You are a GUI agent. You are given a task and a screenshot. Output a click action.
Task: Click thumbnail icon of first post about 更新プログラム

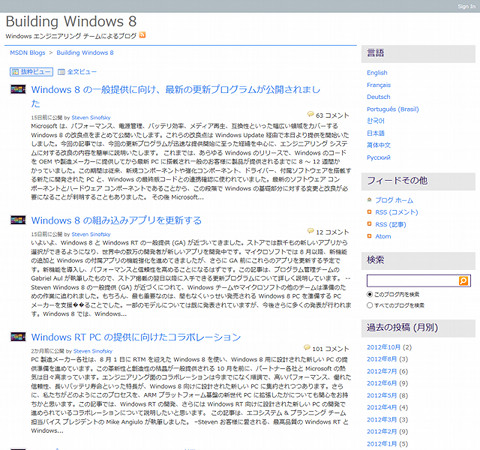click(x=18, y=89)
